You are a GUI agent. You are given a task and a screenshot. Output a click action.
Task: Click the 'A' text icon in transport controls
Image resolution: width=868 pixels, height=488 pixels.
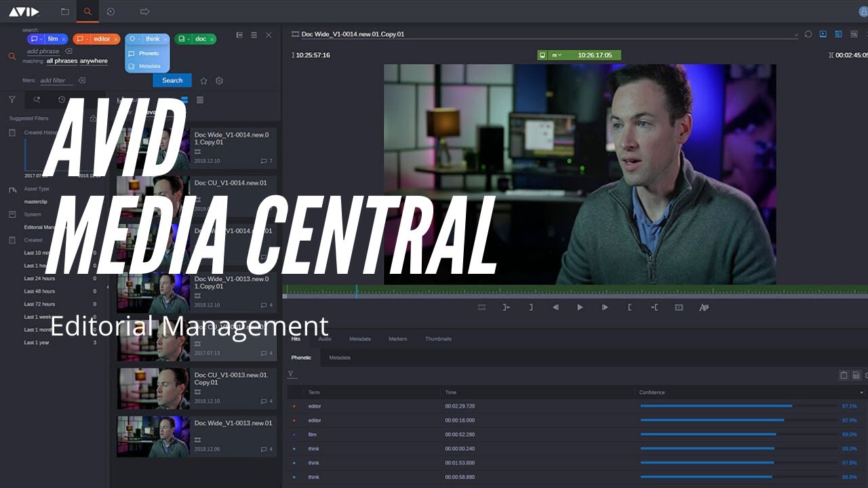[x=704, y=307]
